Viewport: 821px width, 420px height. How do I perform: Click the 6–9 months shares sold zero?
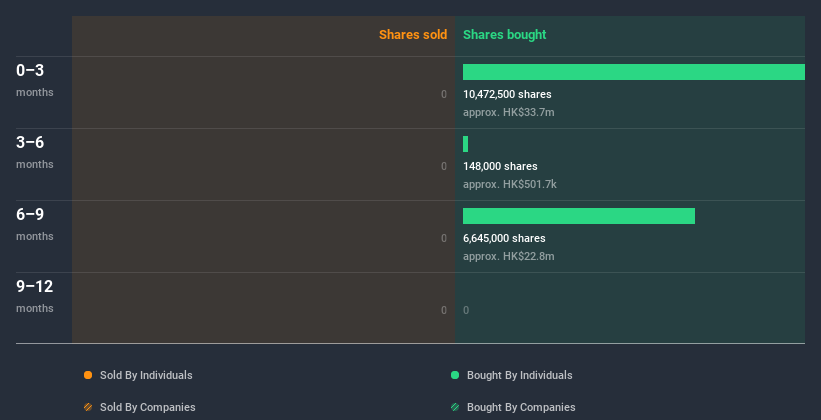[x=444, y=238]
